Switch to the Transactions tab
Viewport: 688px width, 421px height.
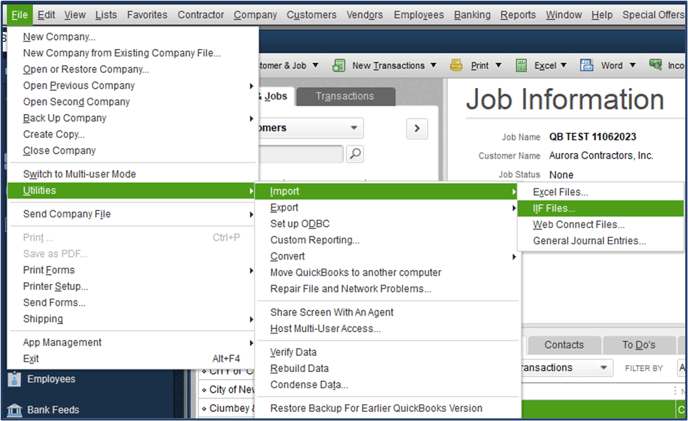click(x=345, y=97)
